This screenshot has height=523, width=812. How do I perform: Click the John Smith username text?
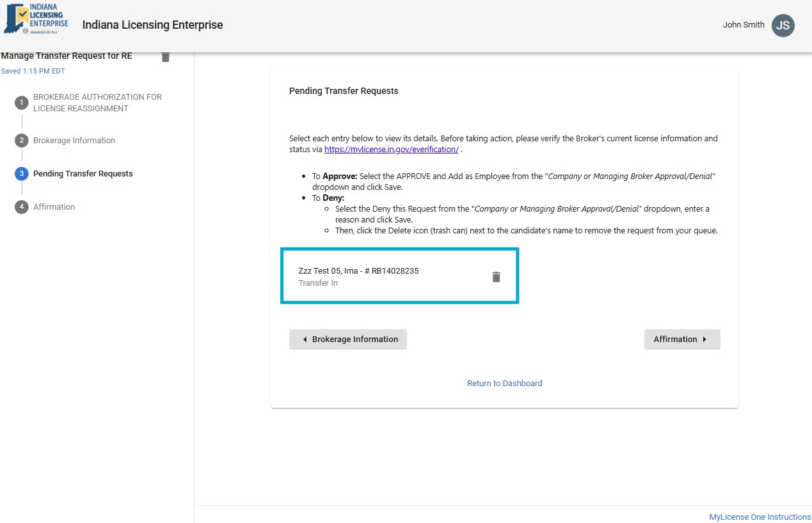(743, 25)
